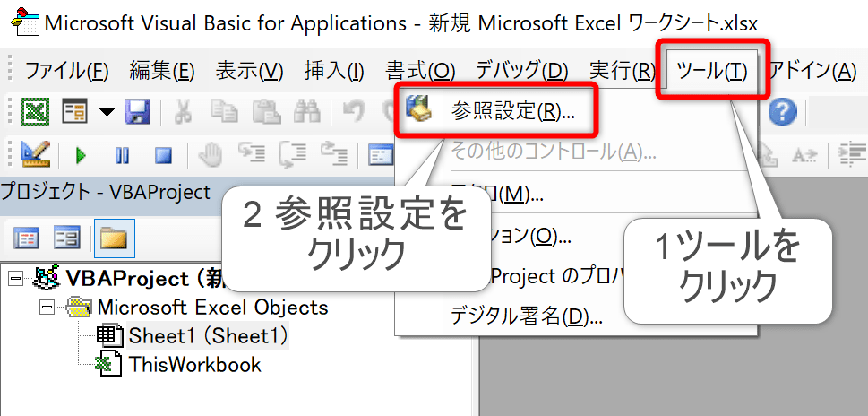This screenshot has height=416, width=868.
Task: Select Sheet1 (Sheet1) in project tree
Action: [x=210, y=336]
